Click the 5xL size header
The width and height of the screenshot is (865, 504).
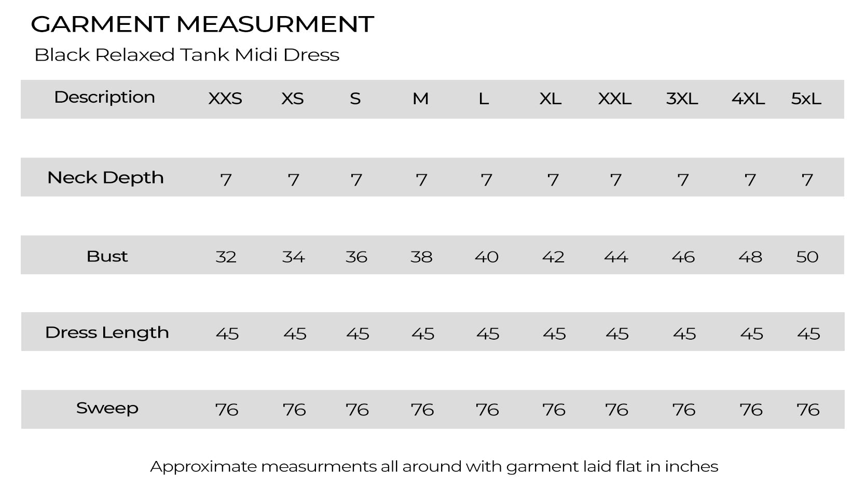point(806,99)
